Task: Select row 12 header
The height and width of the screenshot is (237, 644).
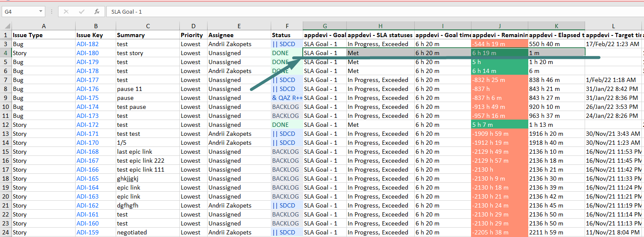Action: point(6,125)
